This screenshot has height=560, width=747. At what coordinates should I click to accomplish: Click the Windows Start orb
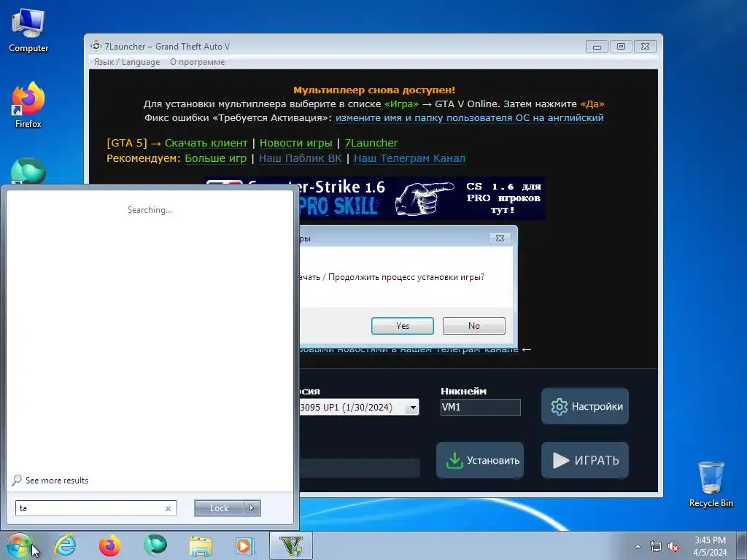click(19, 545)
